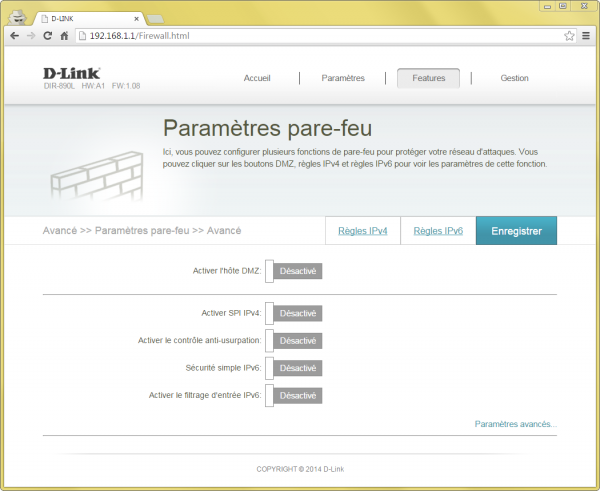This screenshot has width=600, height=491.
Task: Click the D-Link logo
Action: coord(69,73)
